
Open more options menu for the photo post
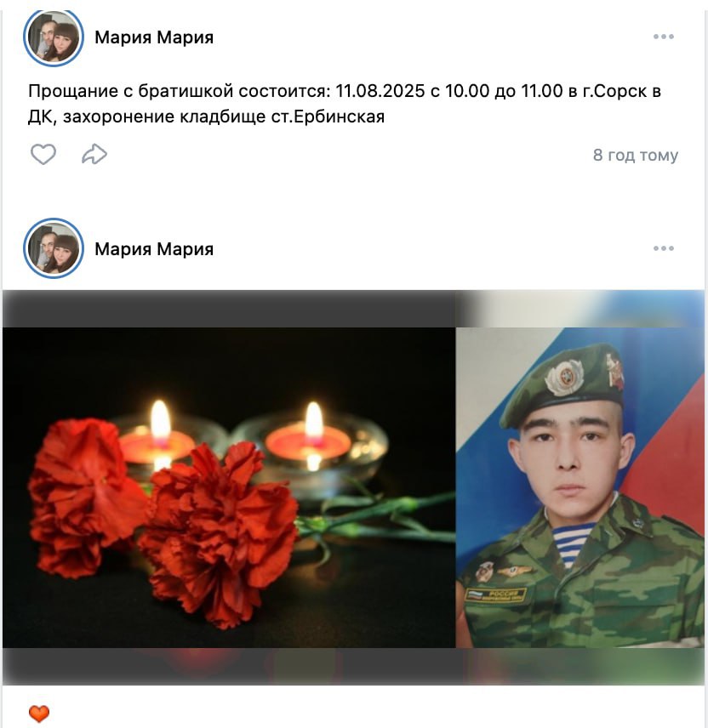[664, 248]
